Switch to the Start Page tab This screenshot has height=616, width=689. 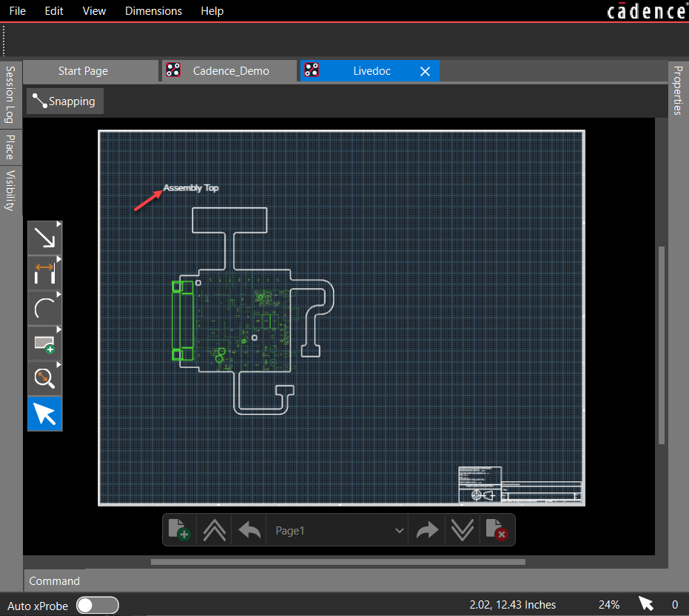point(90,71)
